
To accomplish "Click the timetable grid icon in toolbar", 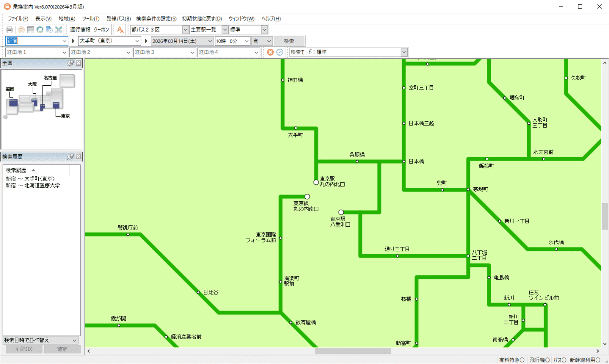I will coord(30,30).
